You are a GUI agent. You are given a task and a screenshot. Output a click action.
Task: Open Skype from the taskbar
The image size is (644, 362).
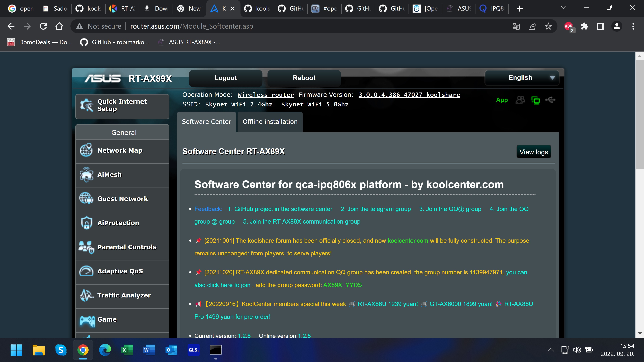click(61, 350)
